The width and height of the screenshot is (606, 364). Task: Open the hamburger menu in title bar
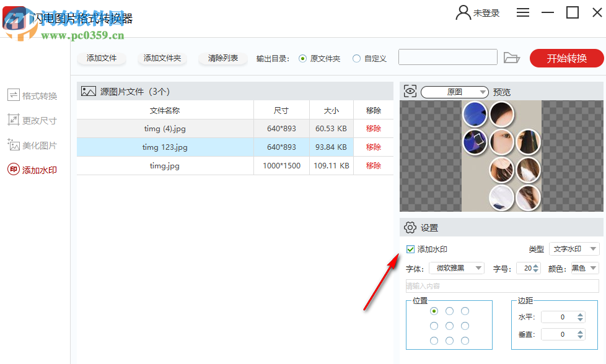523,12
